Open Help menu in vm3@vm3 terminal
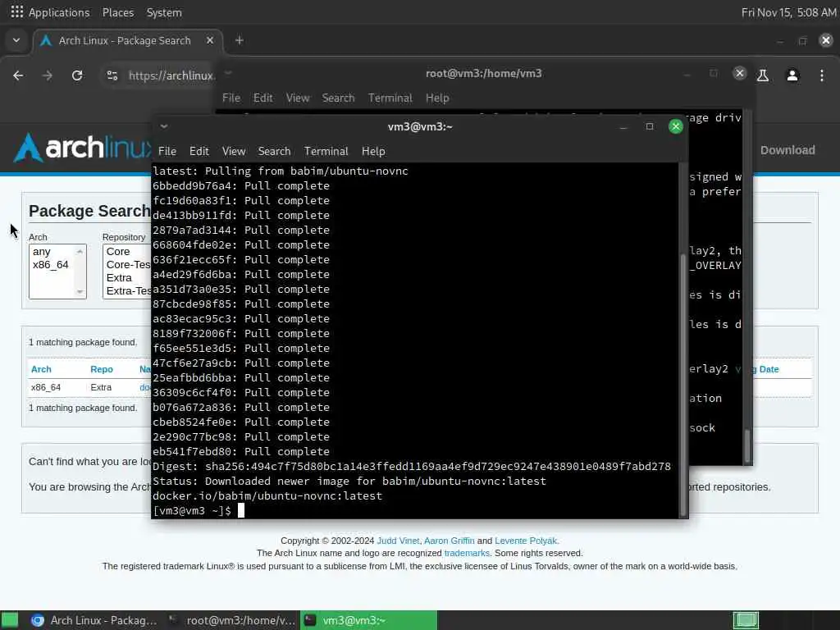840x630 pixels. click(x=373, y=151)
